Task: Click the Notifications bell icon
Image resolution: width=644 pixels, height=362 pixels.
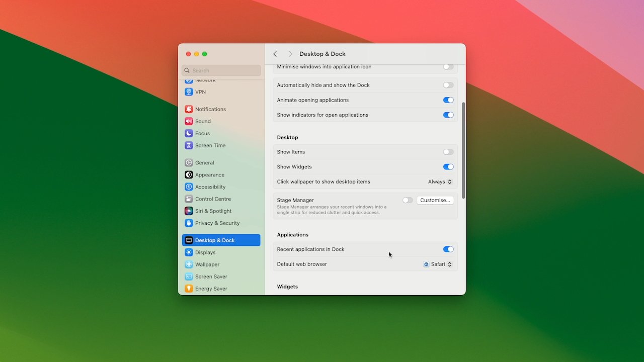Action: pos(189,109)
